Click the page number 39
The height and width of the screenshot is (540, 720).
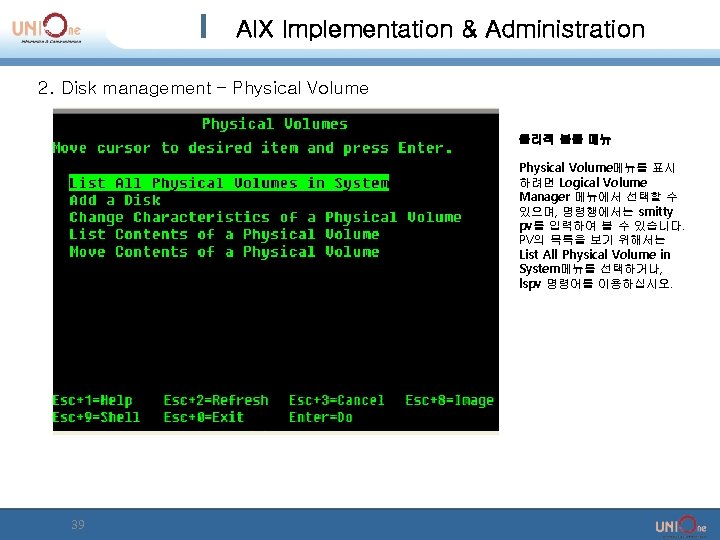(x=78, y=524)
